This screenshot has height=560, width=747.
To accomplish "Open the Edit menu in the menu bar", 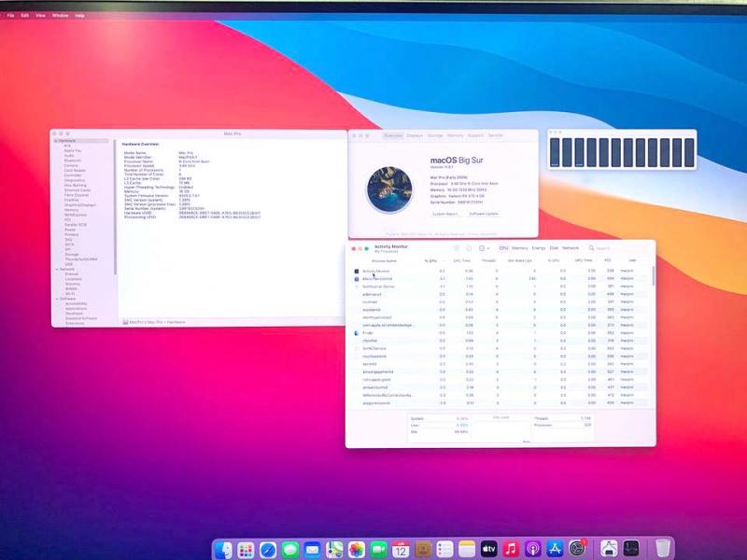I will point(25,15).
